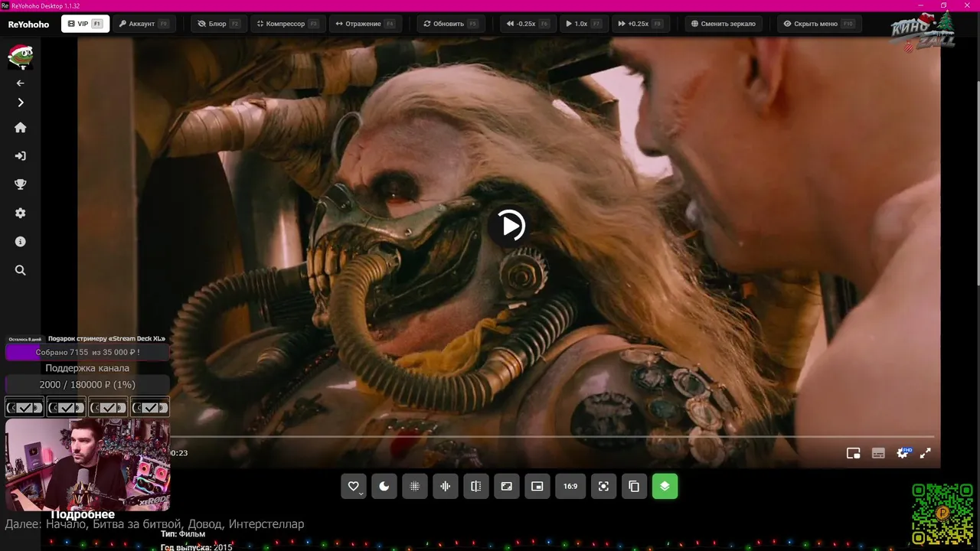Click the green layers button
Viewport: 980px width, 551px height.
pyautogui.click(x=665, y=486)
